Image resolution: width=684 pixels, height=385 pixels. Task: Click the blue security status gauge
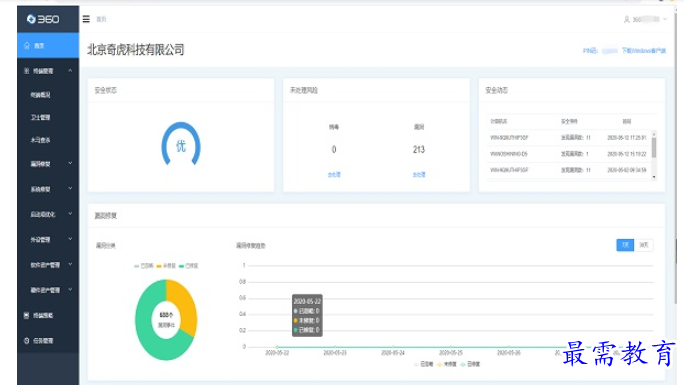pos(181,144)
